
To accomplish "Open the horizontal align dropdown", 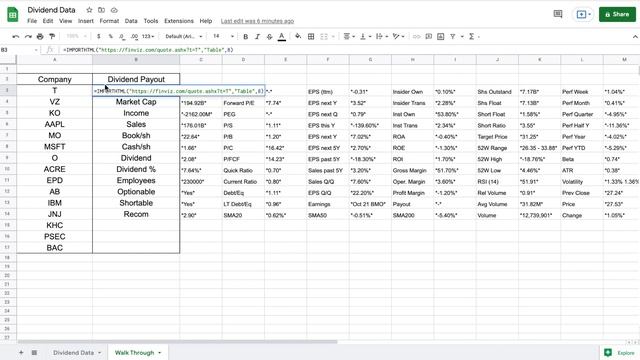I will pyautogui.click(x=349, y=37).
